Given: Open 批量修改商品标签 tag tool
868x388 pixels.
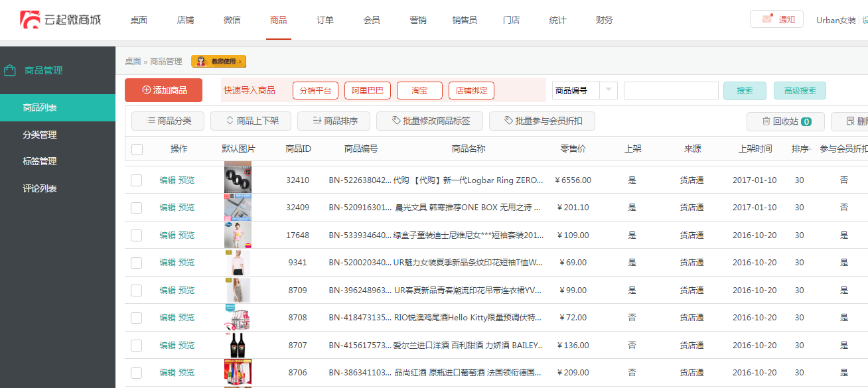Looking at the screenshot, I should [431, 121].
